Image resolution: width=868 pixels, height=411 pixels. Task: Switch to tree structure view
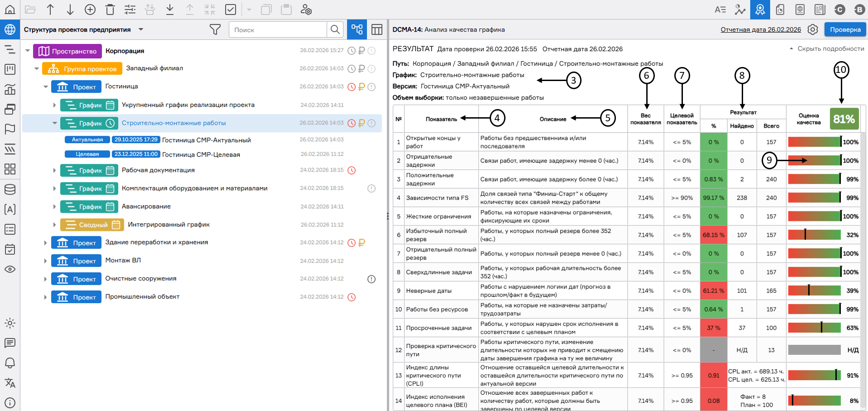[357, 30]
